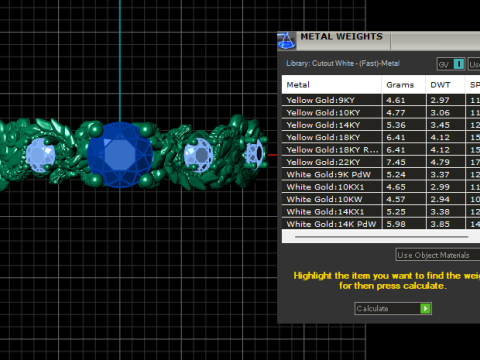Image resolution: width=480 pixels, height=360 pixels.
Task: Click the partially visible Us... button beside GV
Action: click(474, 64)
